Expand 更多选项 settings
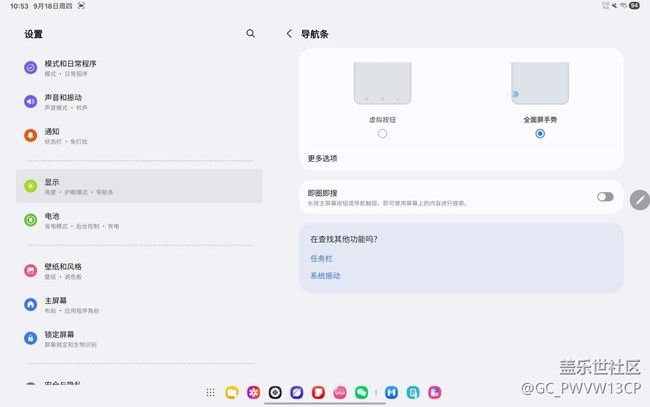Viewport: 650px width, 407px height. [x=322, y=158]
